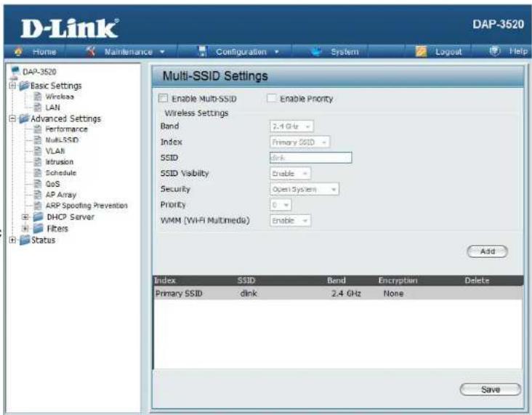Click the System globe icon

[316, 51]
